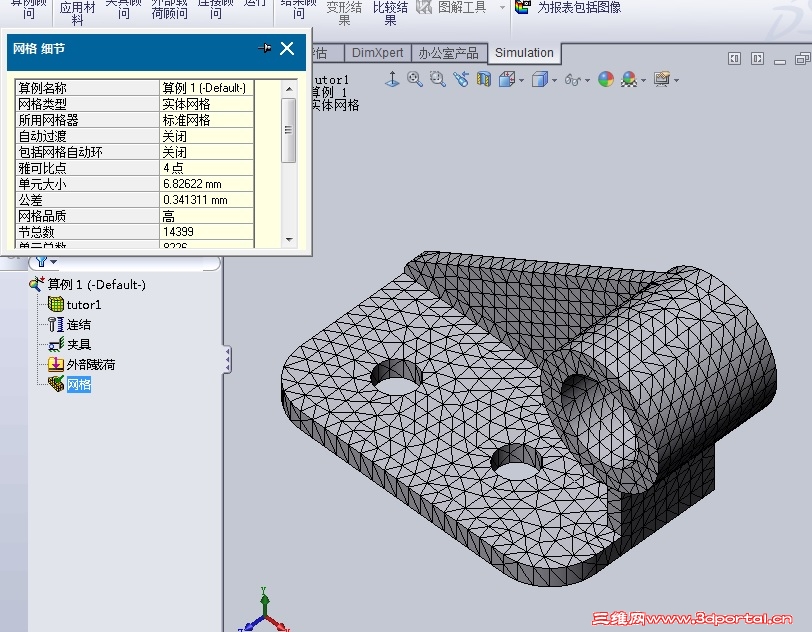Click the 实体网格 value cell in the table
Image resolution: width=812 pixels, height=632 pixels.
click(206, 104)
